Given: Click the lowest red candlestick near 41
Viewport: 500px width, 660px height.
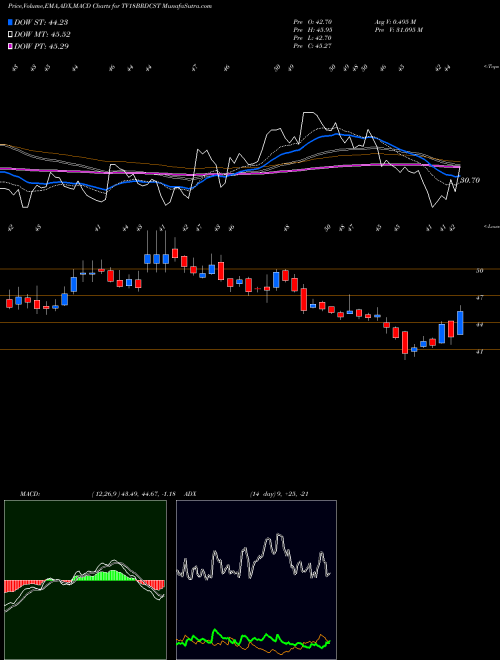Looking at the screenshot, I should (x=405, y=343).
